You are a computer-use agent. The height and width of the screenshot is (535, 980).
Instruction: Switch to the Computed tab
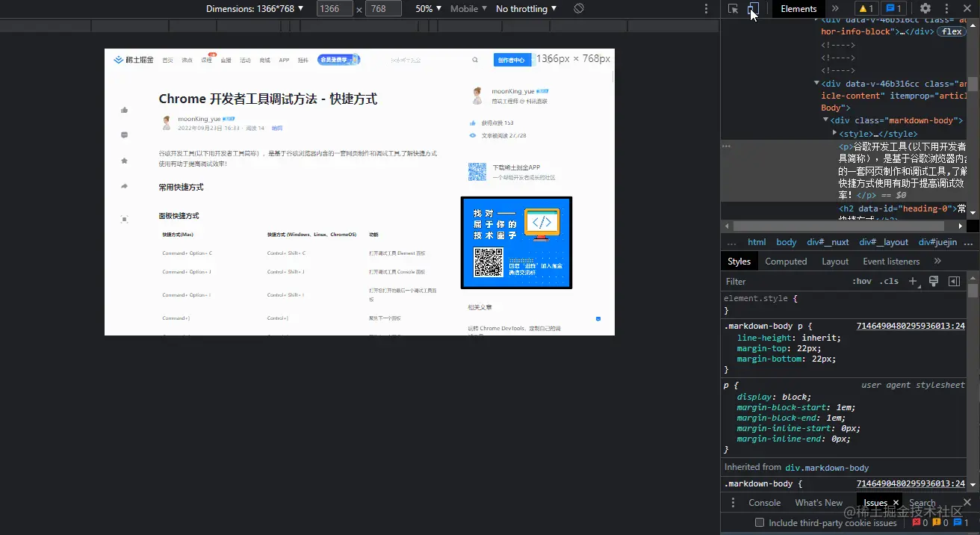pyautogui.click(x=786, y=262)
